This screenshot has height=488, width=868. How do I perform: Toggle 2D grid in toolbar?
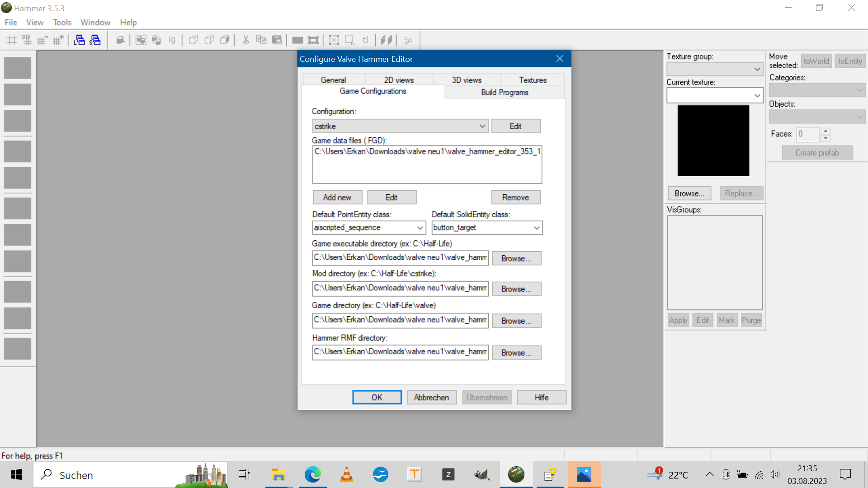coord(11,40)
